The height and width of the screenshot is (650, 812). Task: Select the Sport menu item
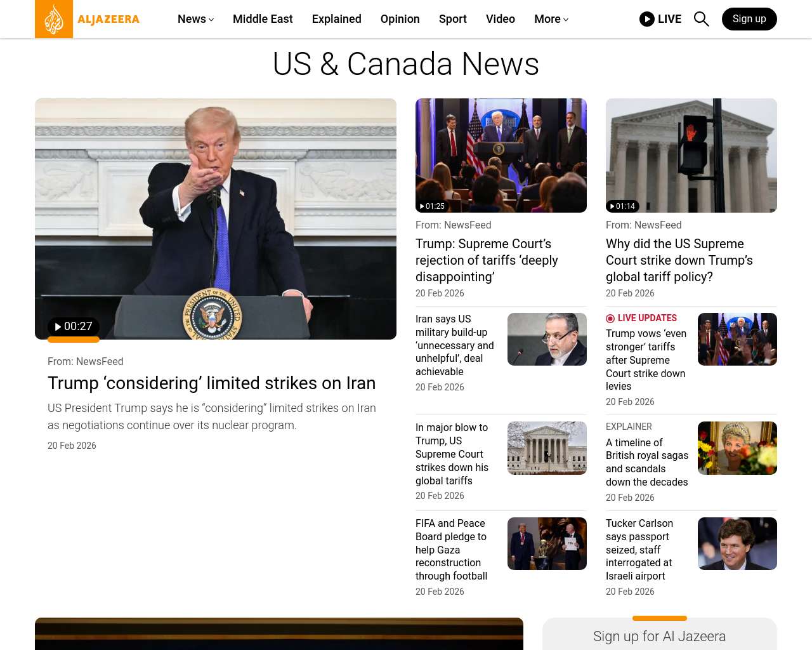452,19
